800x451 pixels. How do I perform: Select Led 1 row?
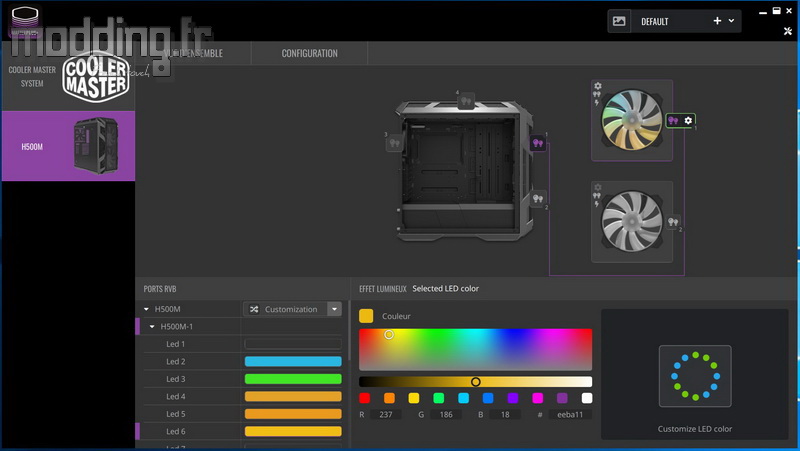coord(242,344)
